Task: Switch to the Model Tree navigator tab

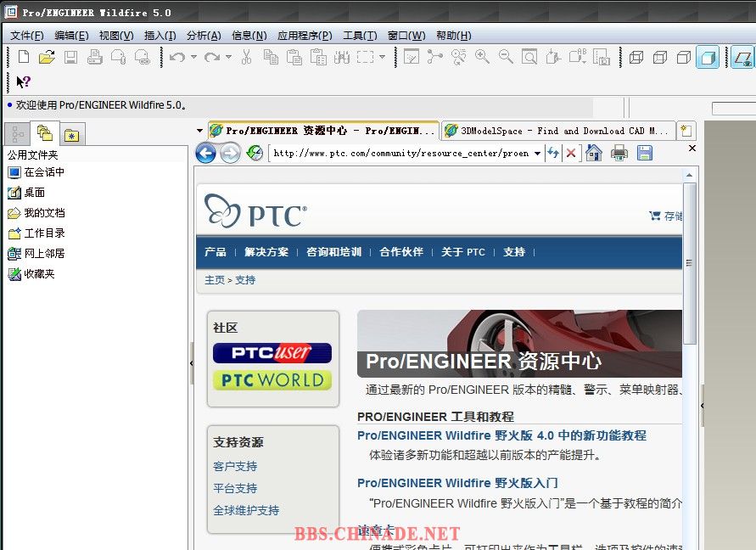Action: click(17, 133)
